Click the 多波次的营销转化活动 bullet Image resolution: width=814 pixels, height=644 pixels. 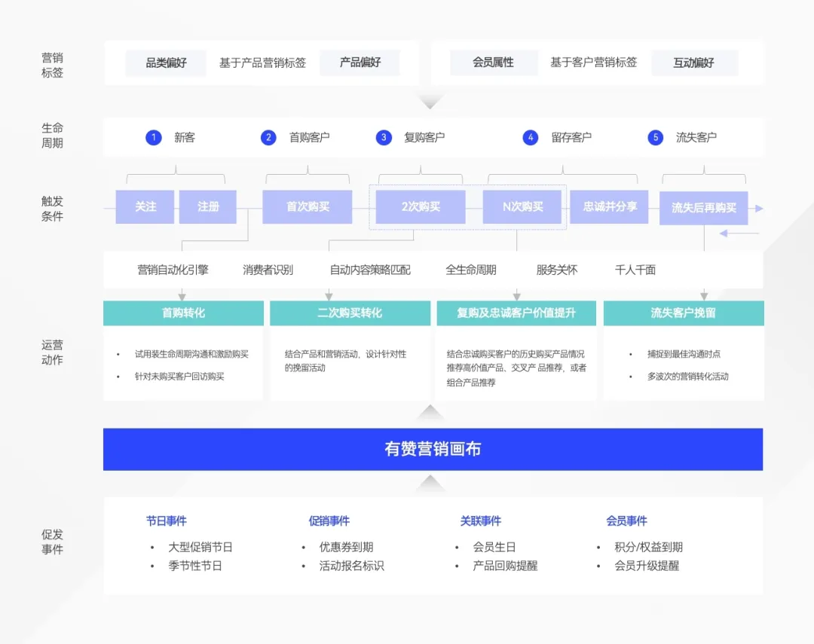point(688,376)
